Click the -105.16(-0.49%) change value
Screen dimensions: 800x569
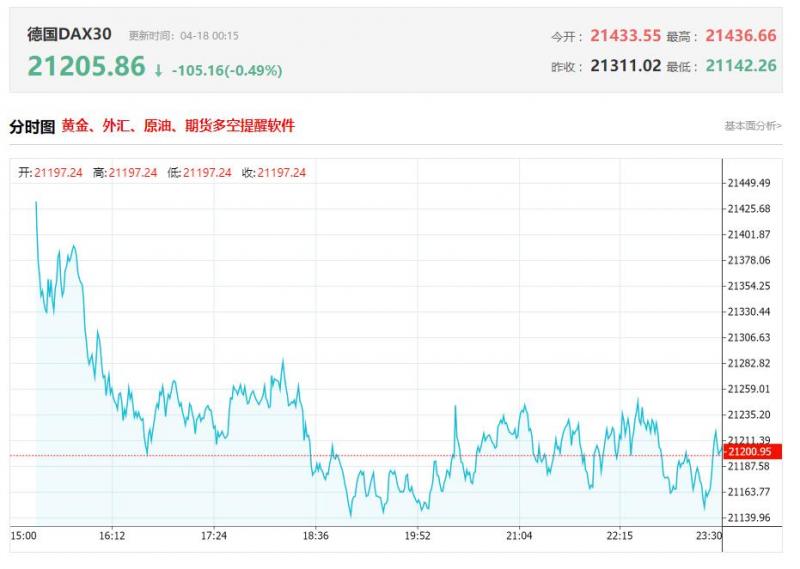(226, 70)
